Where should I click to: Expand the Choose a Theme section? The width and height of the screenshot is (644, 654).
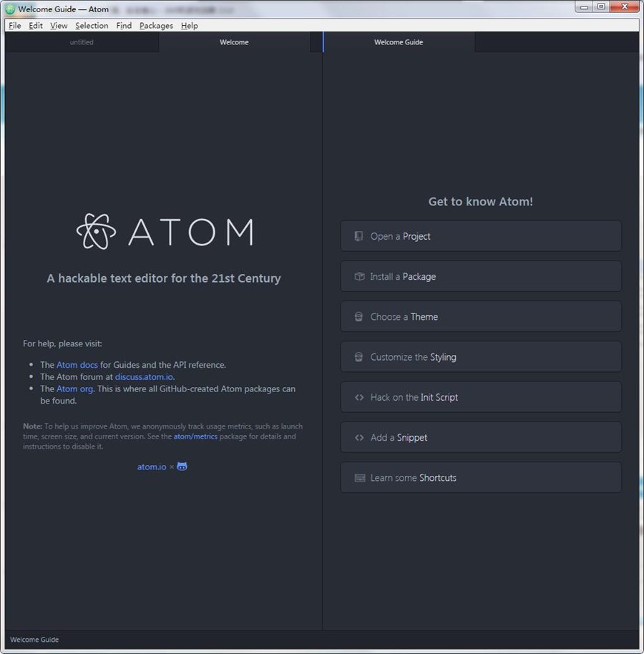[480, 317]
